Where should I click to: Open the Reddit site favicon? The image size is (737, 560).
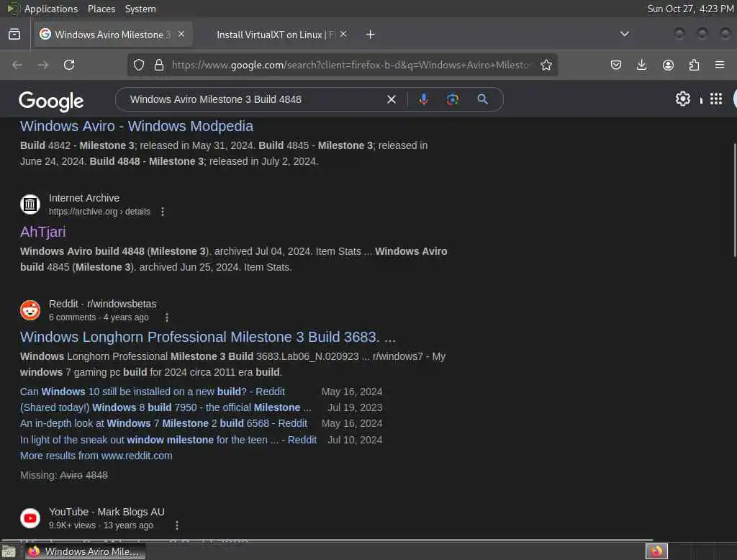pyautogui.click(x=30, y=310)
